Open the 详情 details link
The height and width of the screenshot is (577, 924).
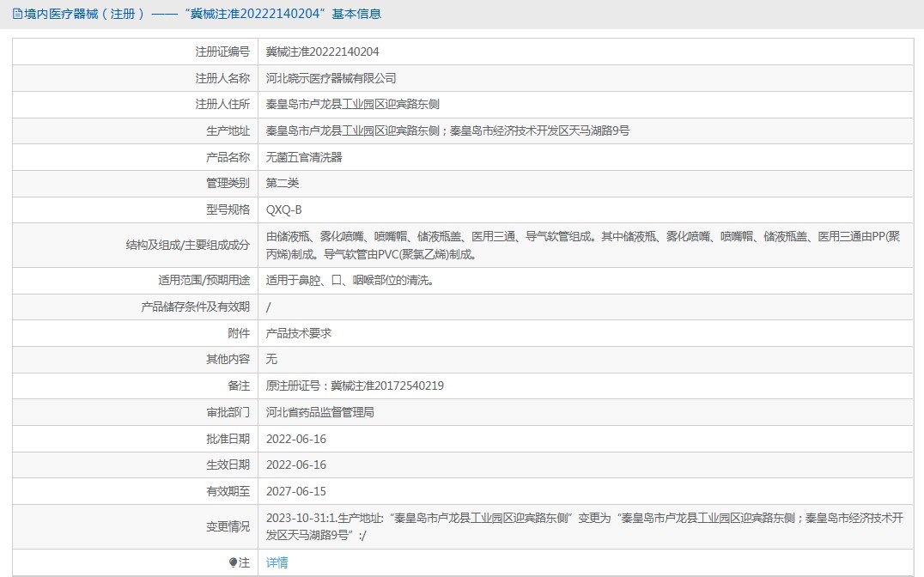(x=277, y=563)
